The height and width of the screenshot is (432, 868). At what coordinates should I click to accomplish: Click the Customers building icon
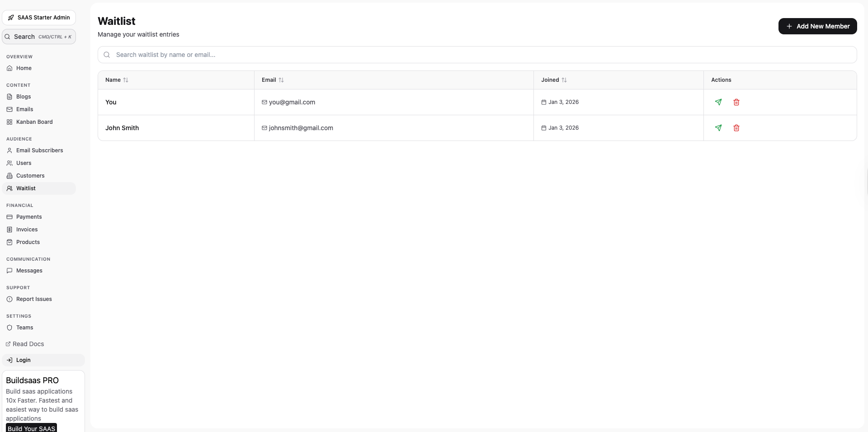tap(9, 176)
